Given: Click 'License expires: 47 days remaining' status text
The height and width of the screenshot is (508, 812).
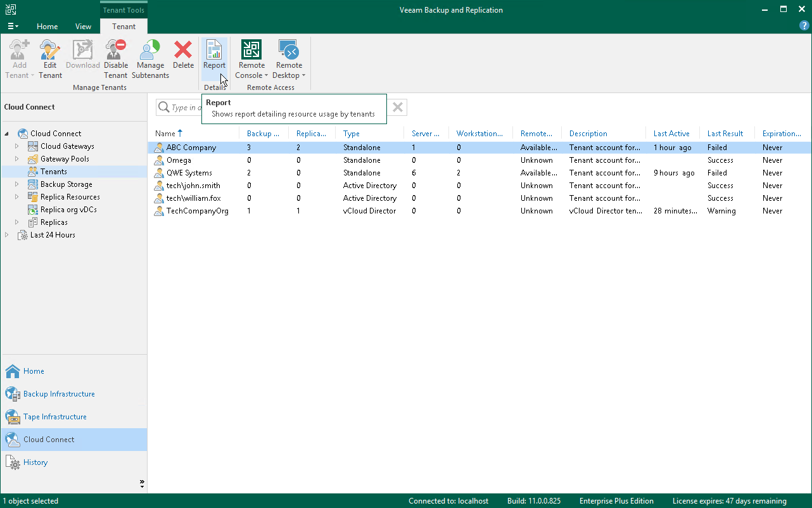Looking at the screenshot, I should (730, 501).
